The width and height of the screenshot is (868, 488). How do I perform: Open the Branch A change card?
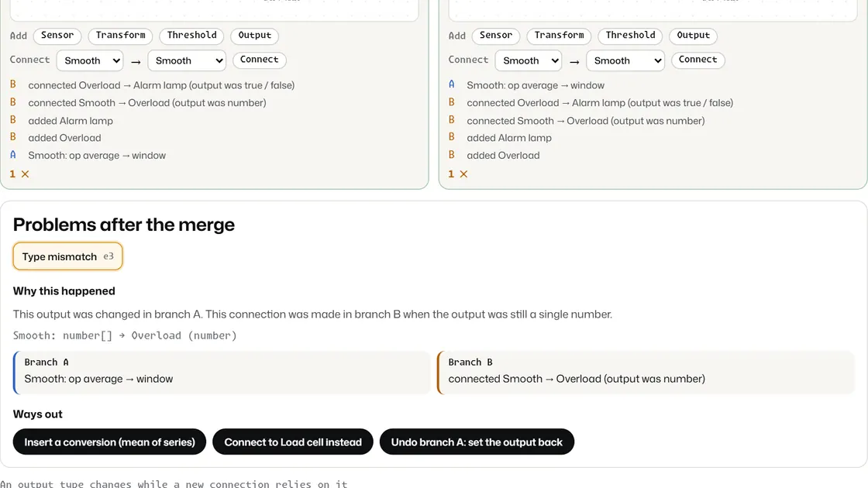click(x=222, y=373)
